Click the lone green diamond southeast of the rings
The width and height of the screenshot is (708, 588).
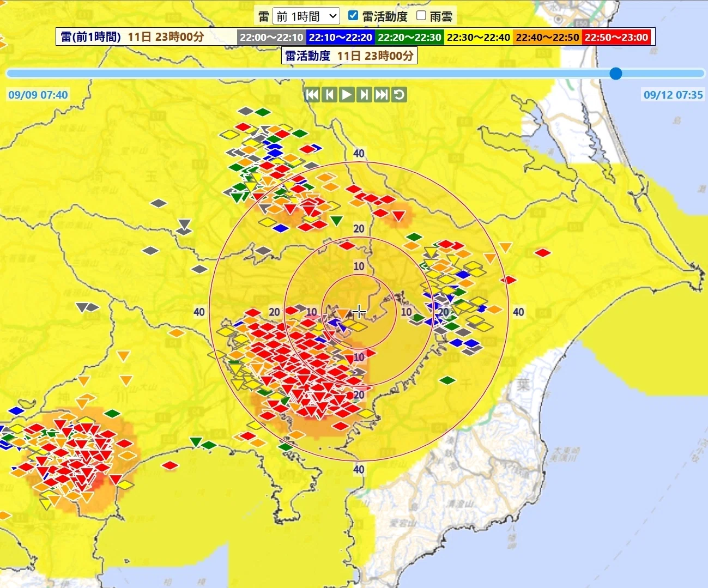click(447, 380)
